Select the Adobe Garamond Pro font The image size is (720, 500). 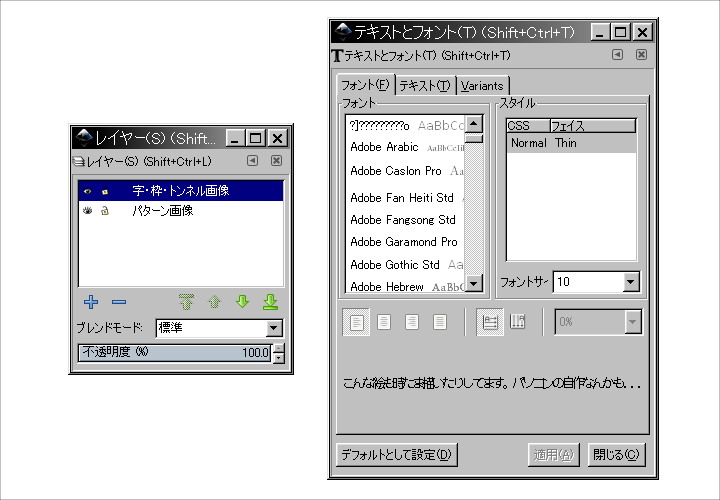click(x=405, y=242)
